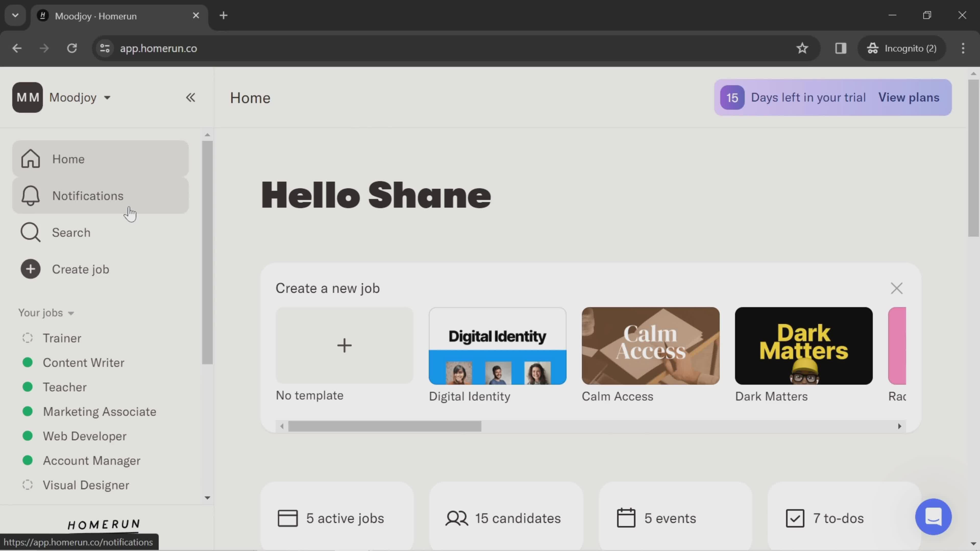Open the Marketing Associate job
Image resolution: width=980 pixels, height=551 pixels.
pos(99,411)
